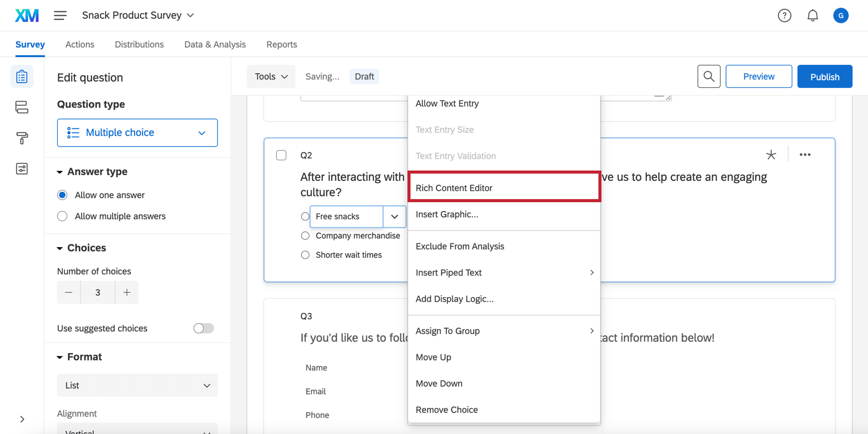Open Q2 three-dot options menu
The height and width of the screenshot is (434, 868).
tap(805, 155)
